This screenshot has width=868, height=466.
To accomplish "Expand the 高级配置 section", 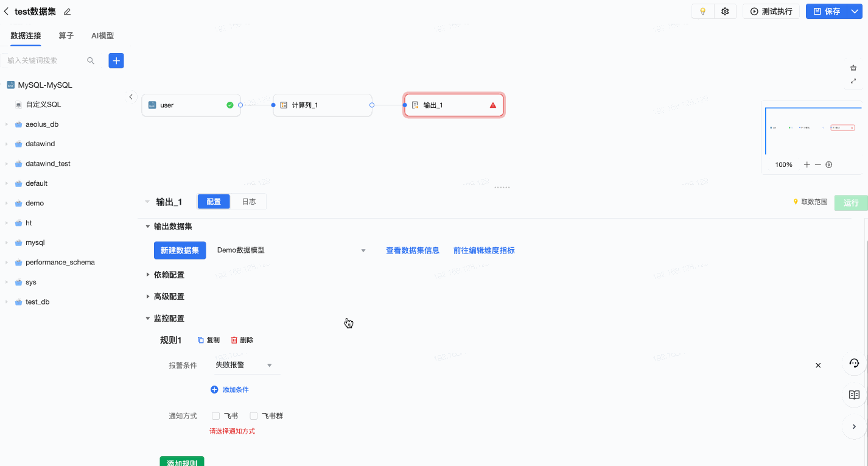I will point(147,297).
